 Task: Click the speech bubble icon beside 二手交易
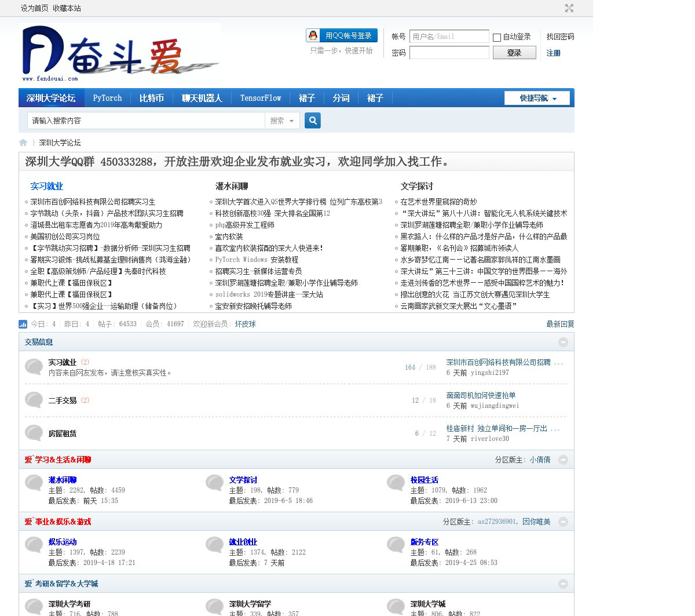[x=34, y=400]
